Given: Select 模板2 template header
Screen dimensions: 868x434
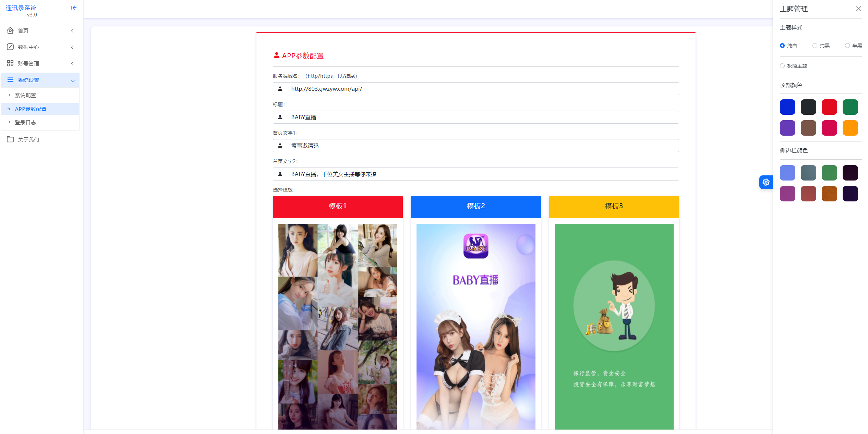Looking at the screenshot, I should [476, 207].
